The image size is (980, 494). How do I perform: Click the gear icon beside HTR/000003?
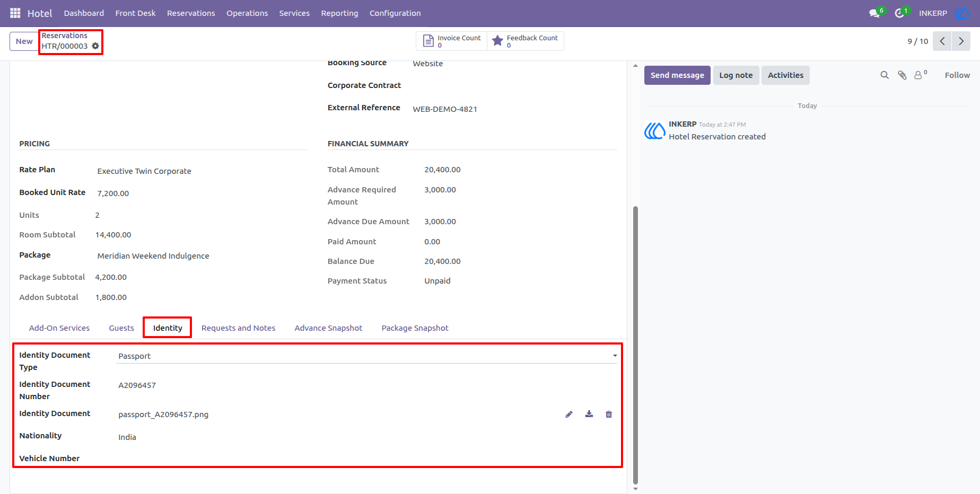pos(95,46)
